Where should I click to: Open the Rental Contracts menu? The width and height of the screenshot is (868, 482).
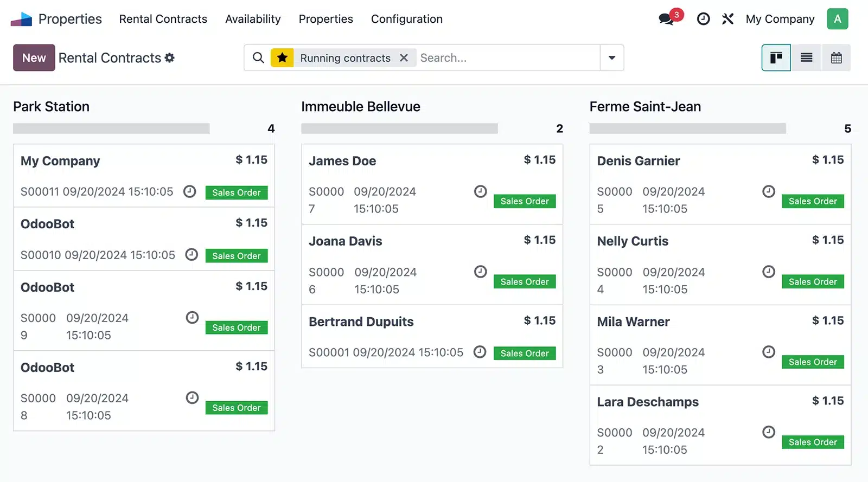point(163,19)
